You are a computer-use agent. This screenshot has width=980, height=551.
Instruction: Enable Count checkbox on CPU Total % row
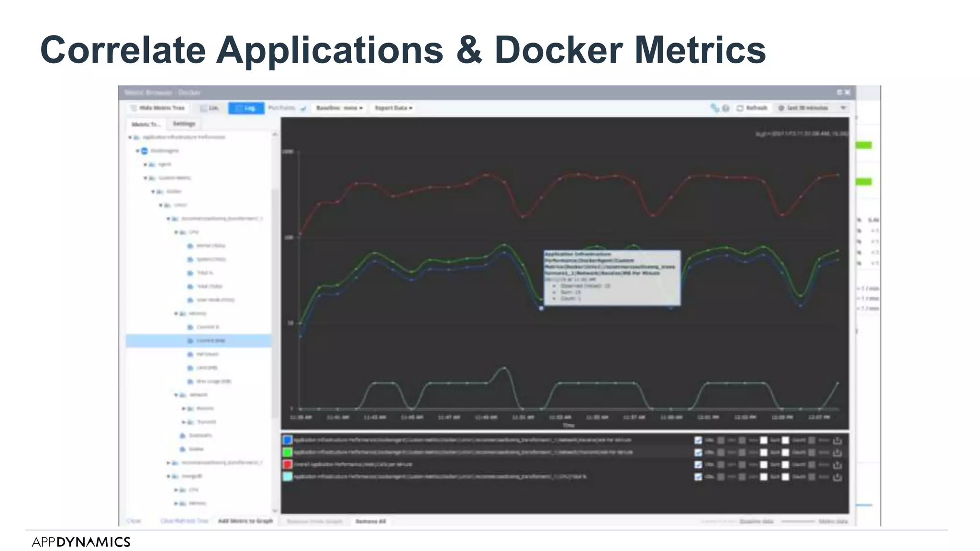(x=785, y=477)
